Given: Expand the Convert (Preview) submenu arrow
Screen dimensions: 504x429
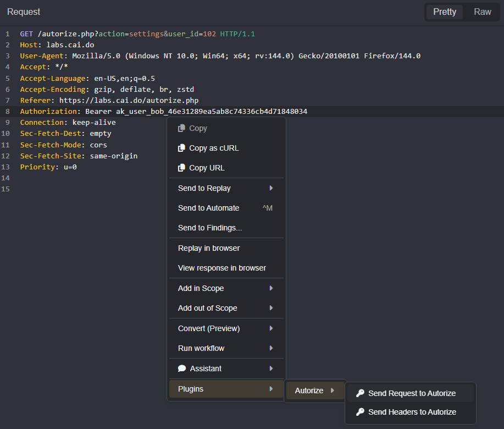Looking at the screenshot, I should 271,328.
